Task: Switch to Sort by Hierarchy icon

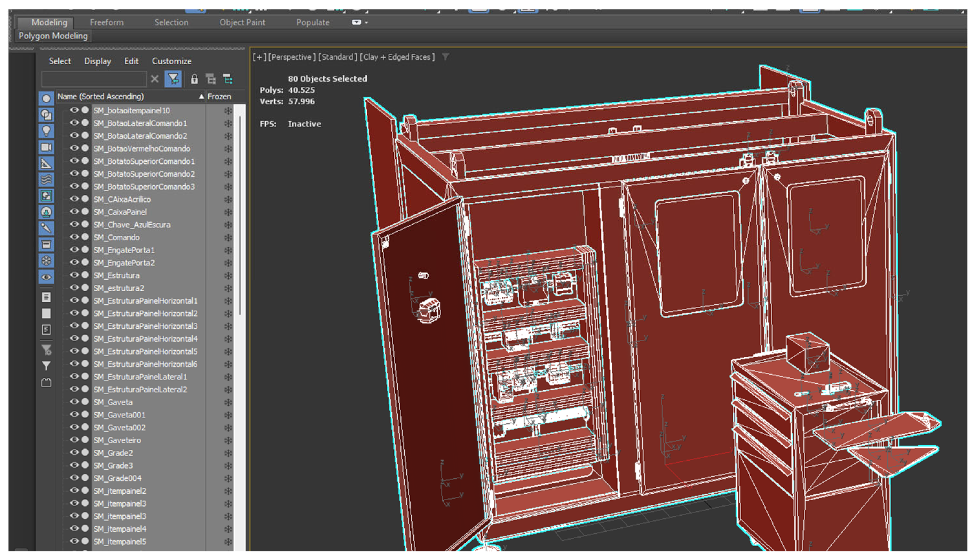Action: click(228, 79)
